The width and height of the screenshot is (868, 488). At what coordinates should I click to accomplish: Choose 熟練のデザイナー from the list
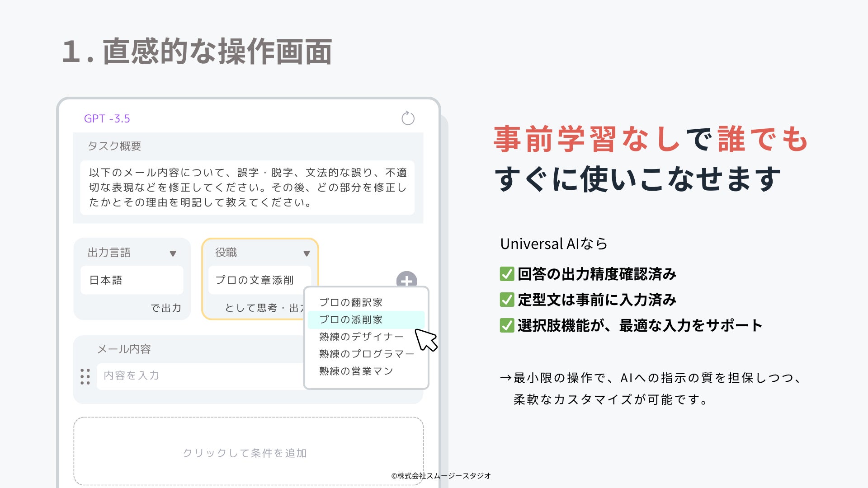pyautogui.click(x=361, y=337)
